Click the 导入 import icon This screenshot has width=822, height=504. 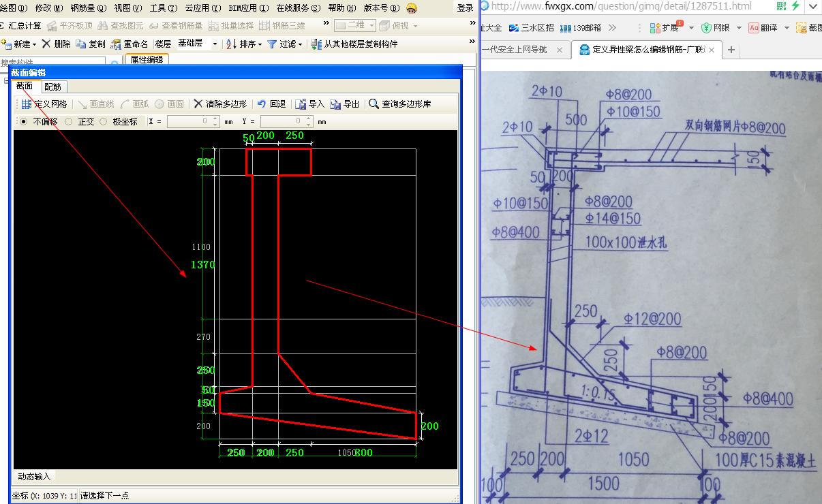301,104
